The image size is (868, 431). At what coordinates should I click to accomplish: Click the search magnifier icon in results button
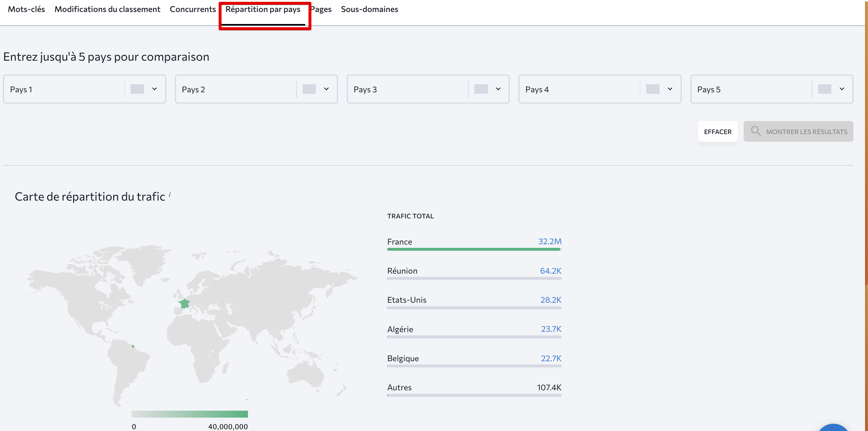pyautogui.click(x=756, y=131)
